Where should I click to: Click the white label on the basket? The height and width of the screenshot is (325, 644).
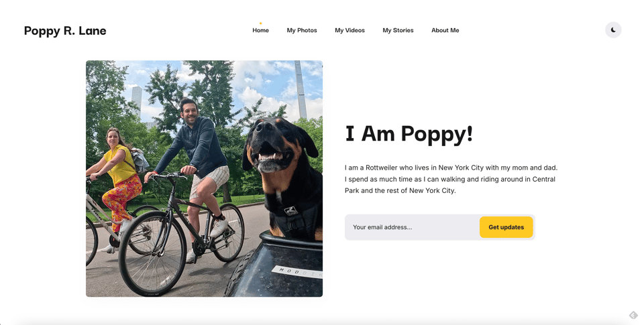click(296, 271)
